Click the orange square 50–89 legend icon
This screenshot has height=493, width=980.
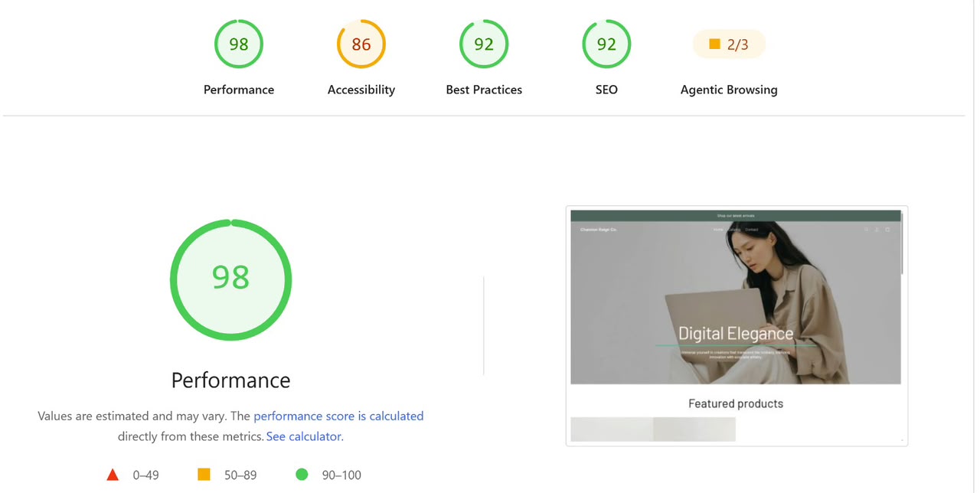[x=204, y=475]
